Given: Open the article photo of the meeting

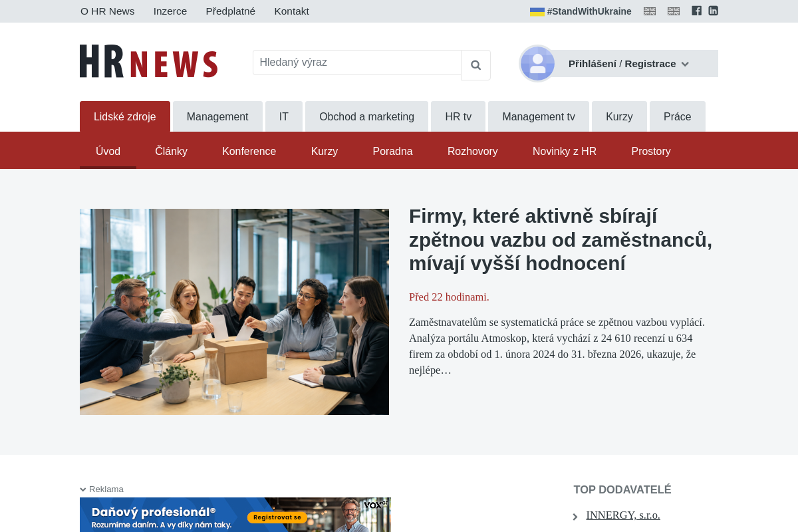Looking at the screenshot, I should [x=234, y=312].
